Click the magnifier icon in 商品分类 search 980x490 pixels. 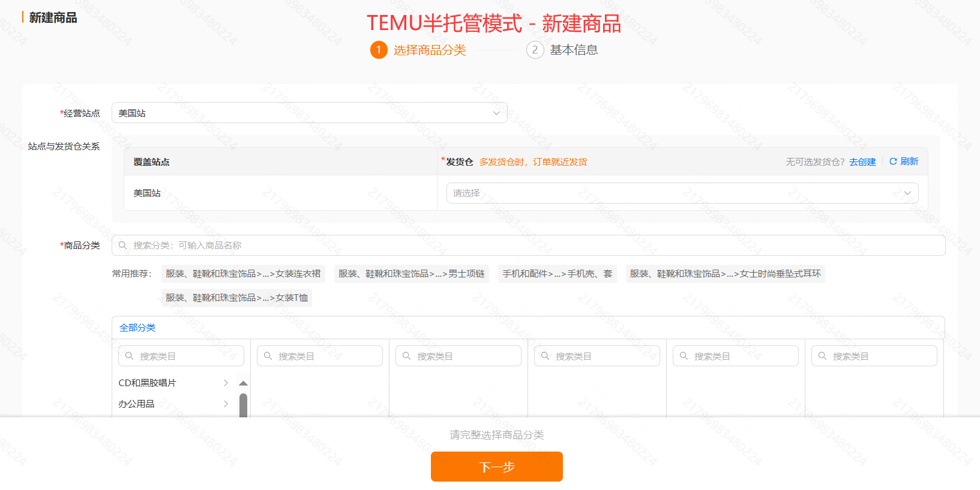point(122,245)
